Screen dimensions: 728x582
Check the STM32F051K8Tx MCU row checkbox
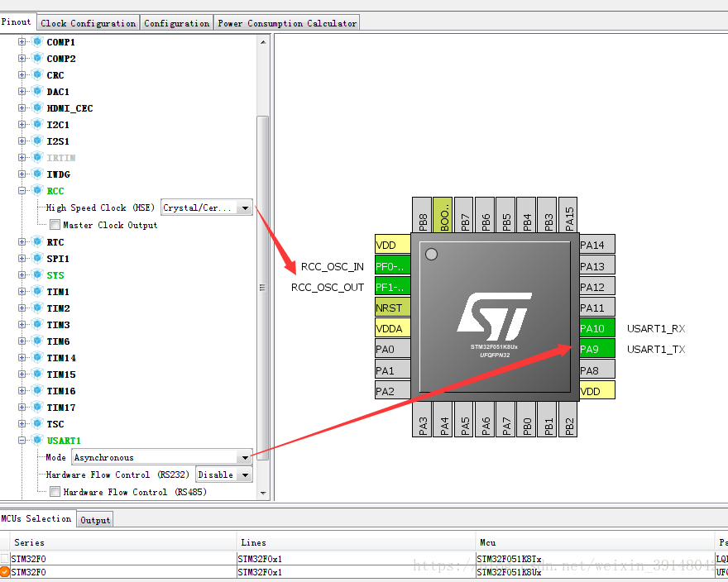point(5,558)
